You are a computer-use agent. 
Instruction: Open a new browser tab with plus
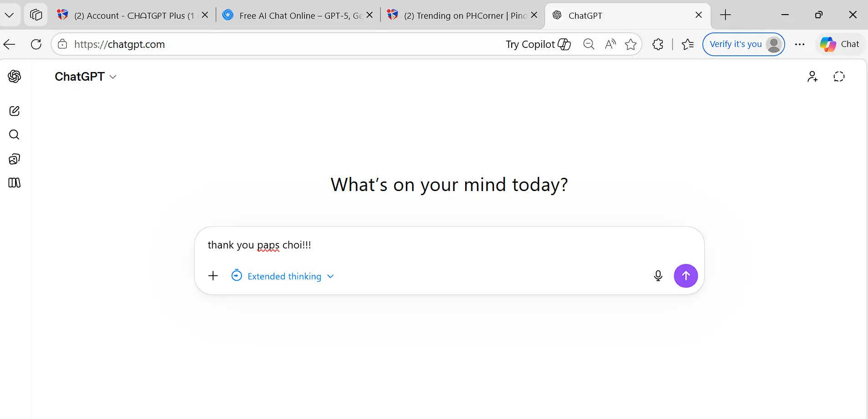725,15
